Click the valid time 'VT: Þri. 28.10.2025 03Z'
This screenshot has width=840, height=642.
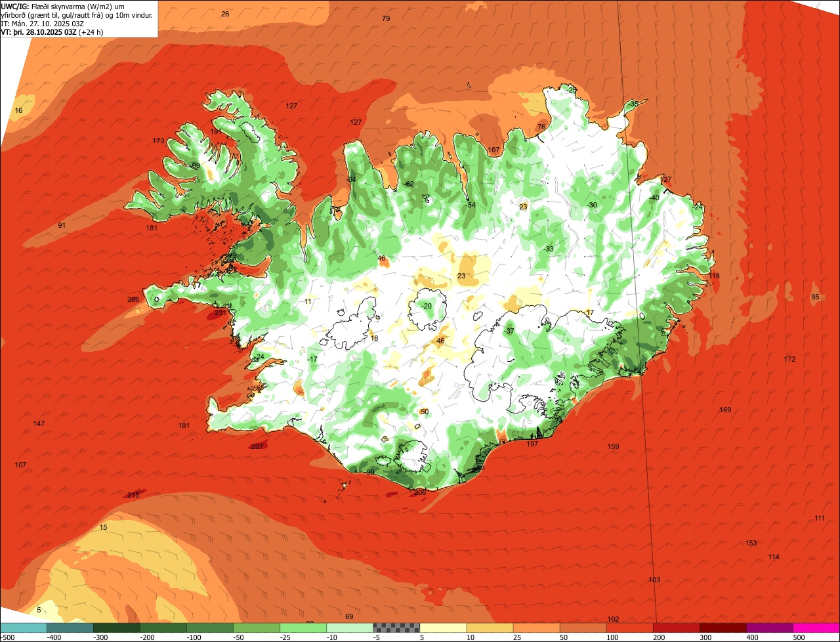pyautogui.click(x=39, y=32)
